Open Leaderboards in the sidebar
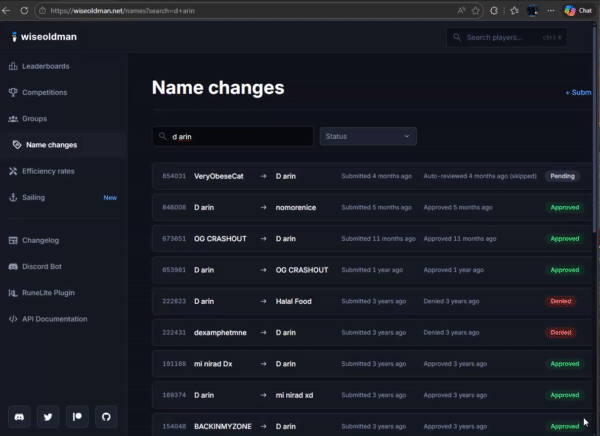600x436 pixels. pyautogui.click(x=45, y=66)
